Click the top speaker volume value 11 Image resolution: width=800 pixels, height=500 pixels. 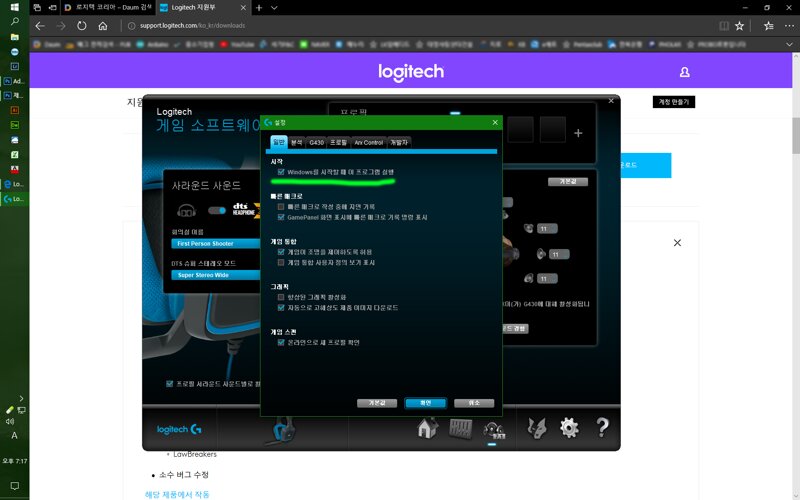pos(547,229)
